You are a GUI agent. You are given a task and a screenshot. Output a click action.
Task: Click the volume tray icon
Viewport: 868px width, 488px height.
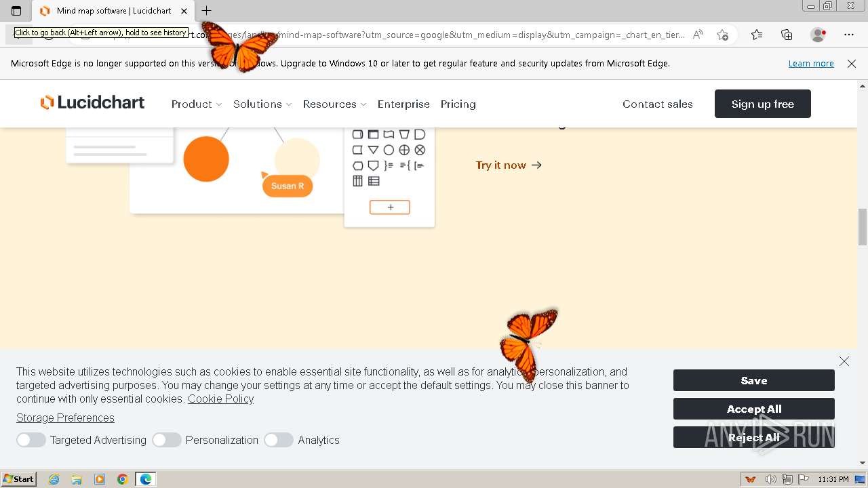coord(771,479)
